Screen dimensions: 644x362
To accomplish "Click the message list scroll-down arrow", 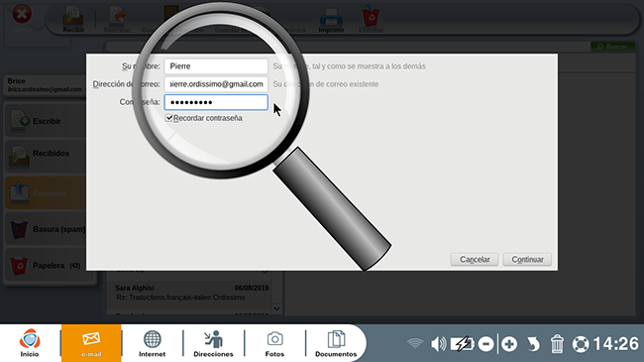I will (276, 308).
